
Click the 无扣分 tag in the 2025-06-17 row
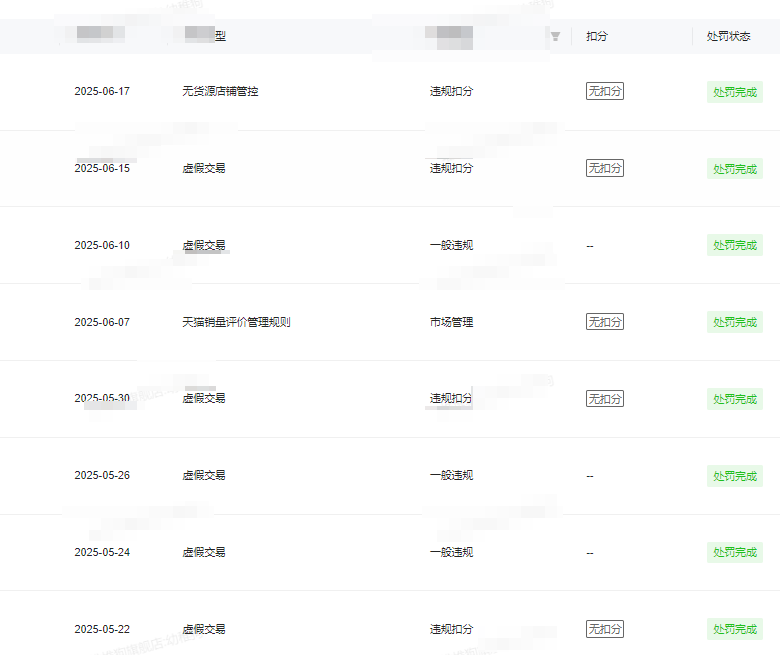tap(605, 91)
